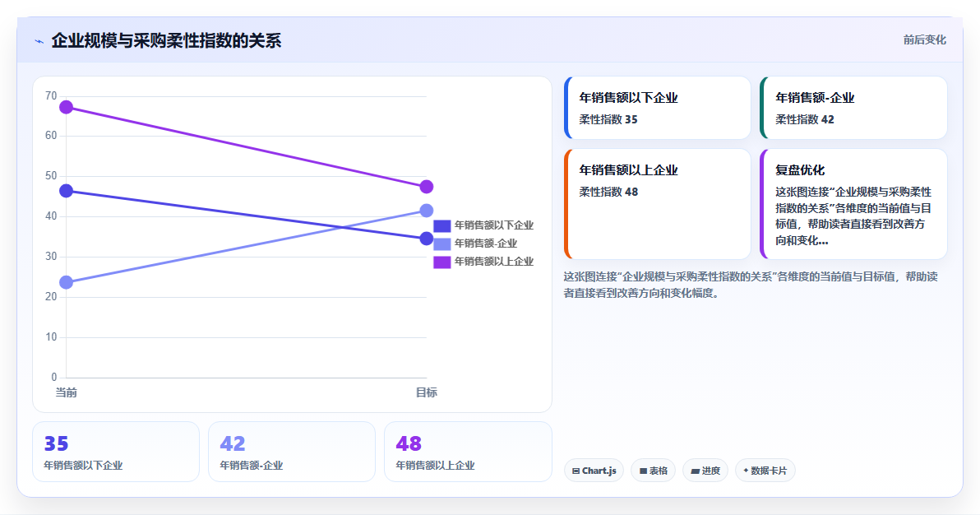Select dark blue data point at 目标 near 35
The width and height of the screenshot is (980, 515).
pyautogui.click(x=426, y=239)
